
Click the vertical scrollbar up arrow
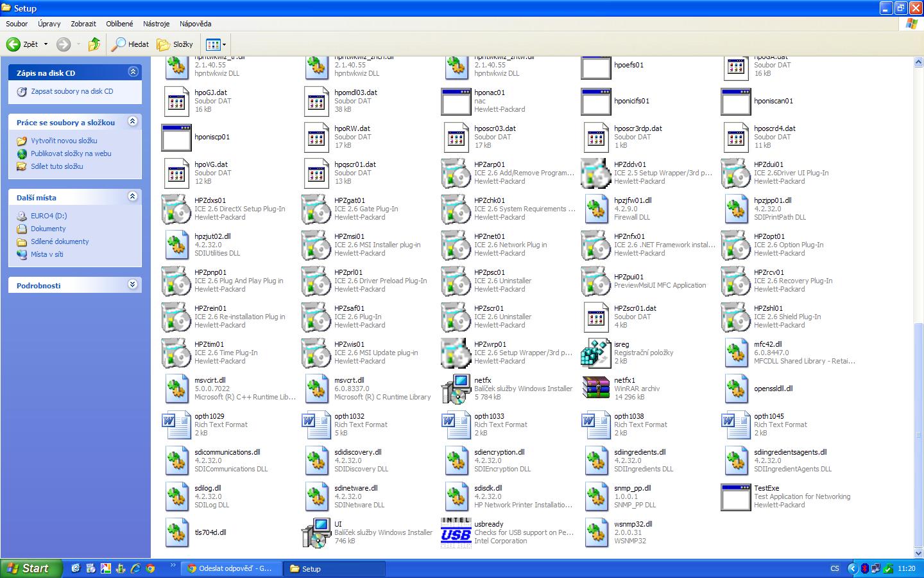[x=918, y=62]
